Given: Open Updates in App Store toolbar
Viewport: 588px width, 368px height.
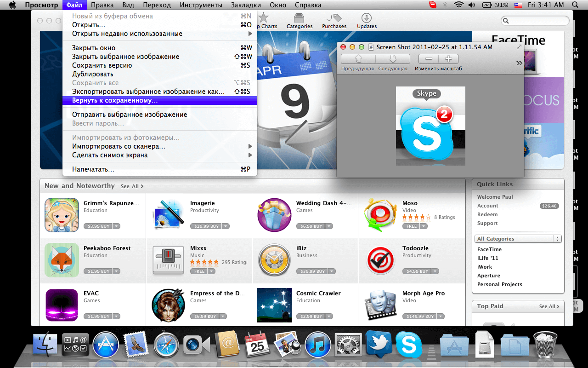Looking at the screenshot, I should [x=367, y=21].
